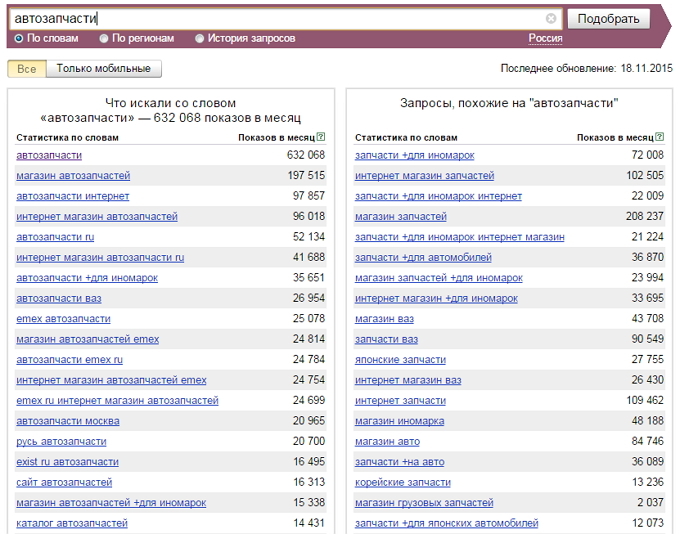Click the '2 037' impressions value
The height and width of the screenshot is (534, 680).
click(x=651, y=502)
